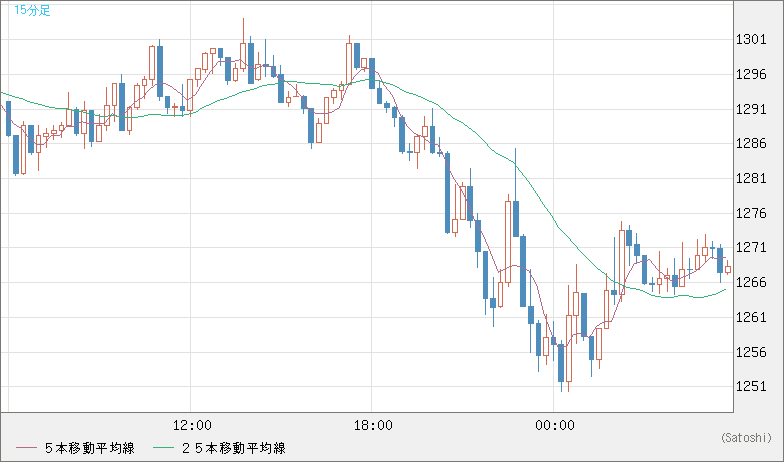Click the 1251 price axis label
This screenshot has height=462, width=784.
(751, 386)
